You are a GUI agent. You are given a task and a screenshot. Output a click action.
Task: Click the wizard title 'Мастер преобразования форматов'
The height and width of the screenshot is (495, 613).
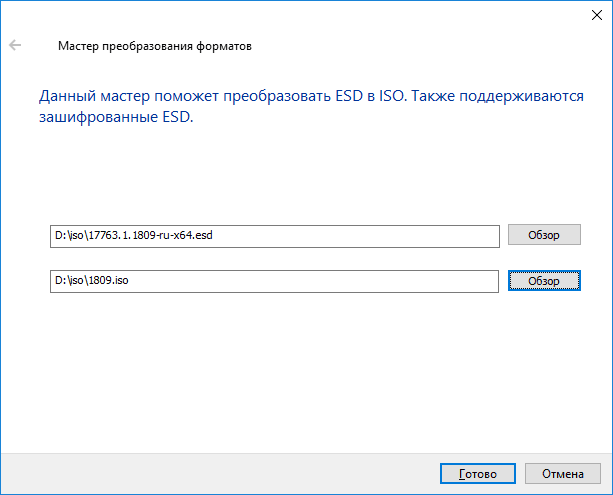click(155, 46)
